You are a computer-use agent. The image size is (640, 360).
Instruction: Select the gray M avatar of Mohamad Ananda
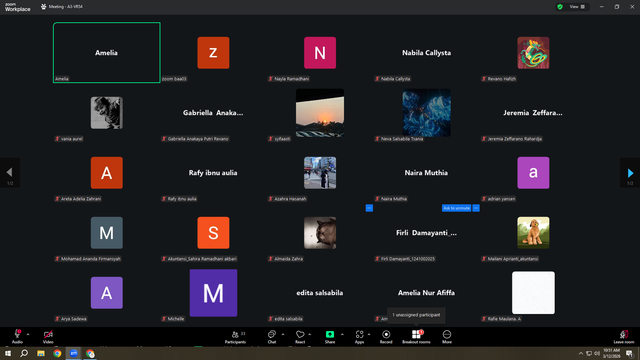[107, 233]
